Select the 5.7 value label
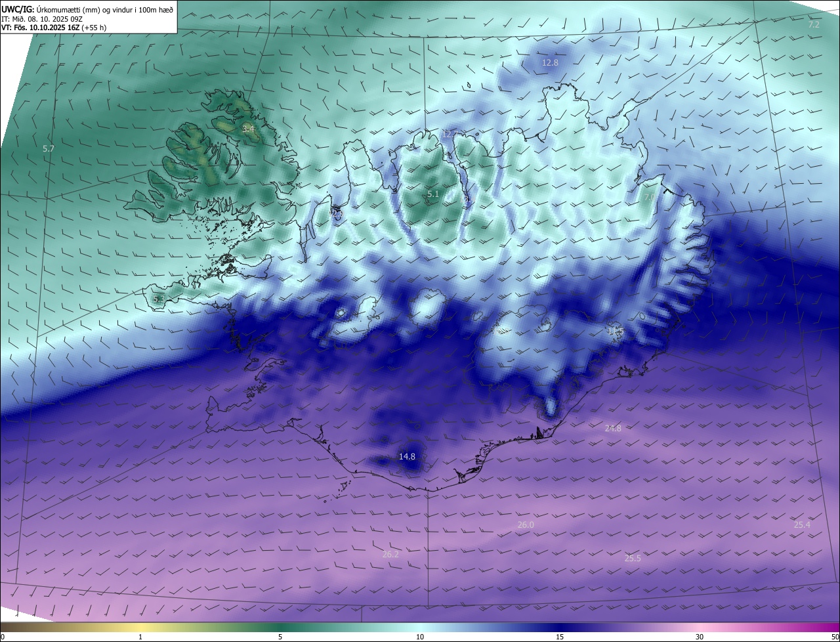Screen dimensions: 840x642 pyautogui.click(x=49, y=149)
